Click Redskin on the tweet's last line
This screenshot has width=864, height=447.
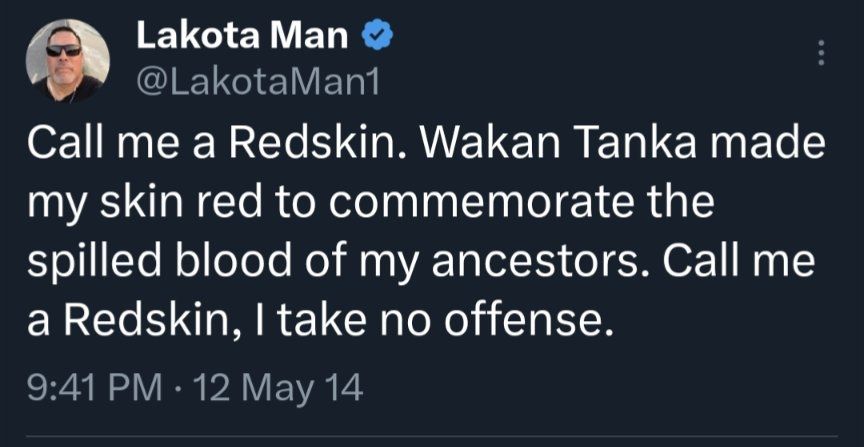[134, 320]
